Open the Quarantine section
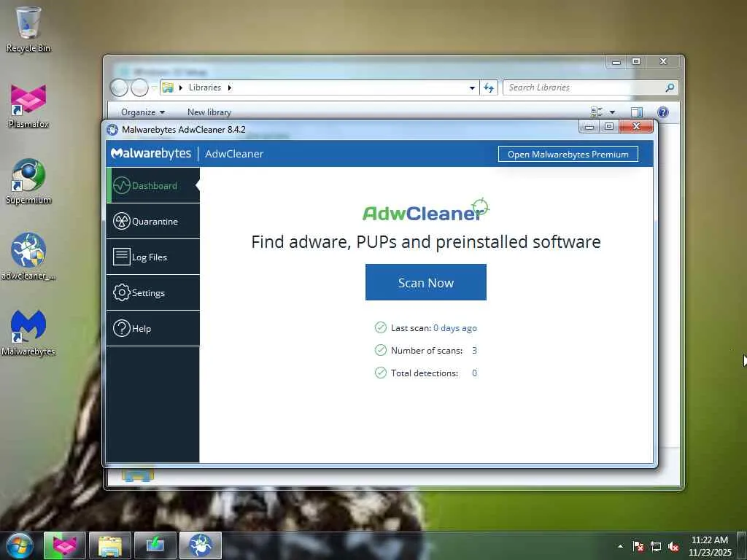 (153, 221)
